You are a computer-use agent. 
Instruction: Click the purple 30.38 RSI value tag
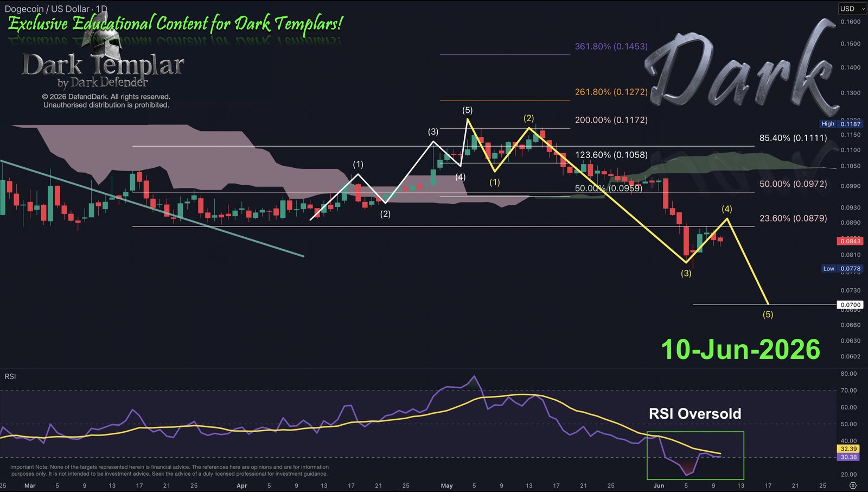(849, 457)
